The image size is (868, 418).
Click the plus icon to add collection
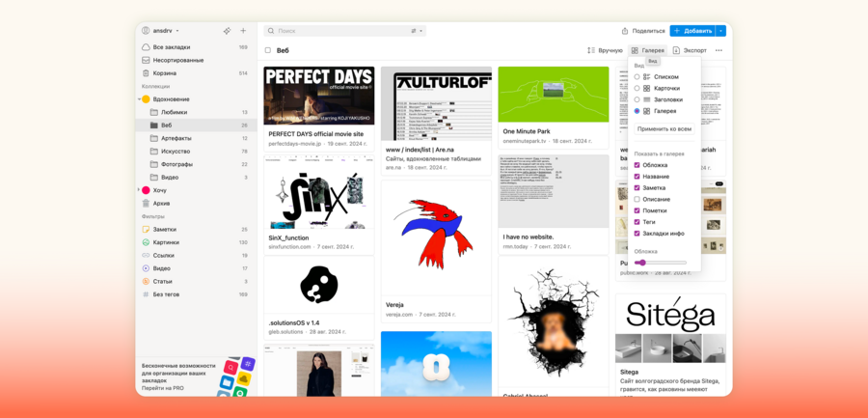click(243, 31)
